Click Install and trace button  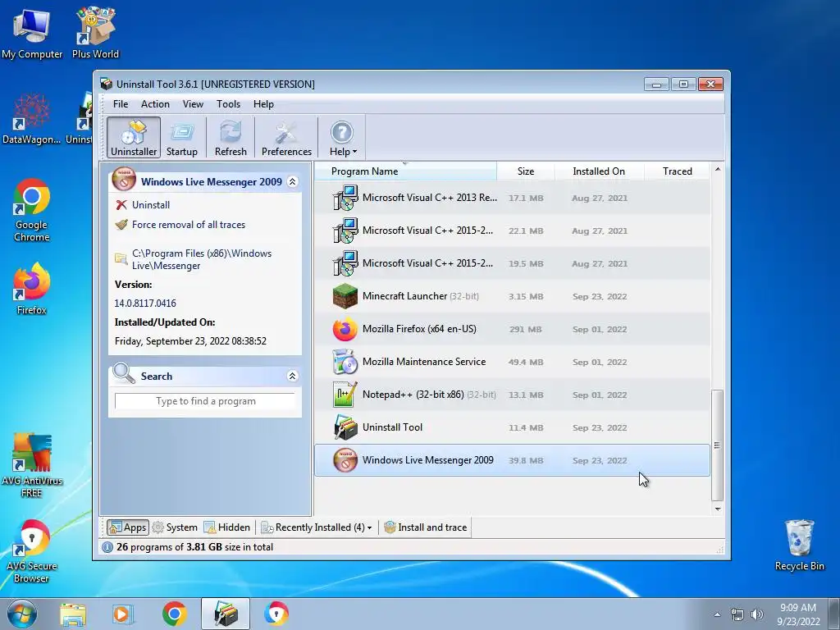click(426, 527)
